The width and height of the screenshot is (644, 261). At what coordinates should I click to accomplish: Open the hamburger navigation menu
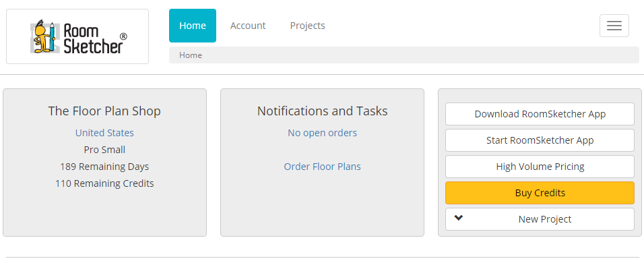click(x=614, y=26)
